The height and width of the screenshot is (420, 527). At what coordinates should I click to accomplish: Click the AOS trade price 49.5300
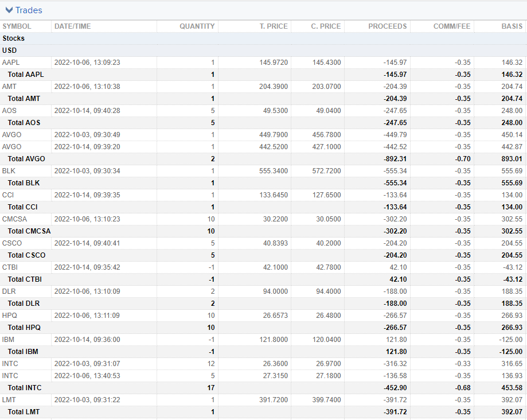click(x=275, y=111)
